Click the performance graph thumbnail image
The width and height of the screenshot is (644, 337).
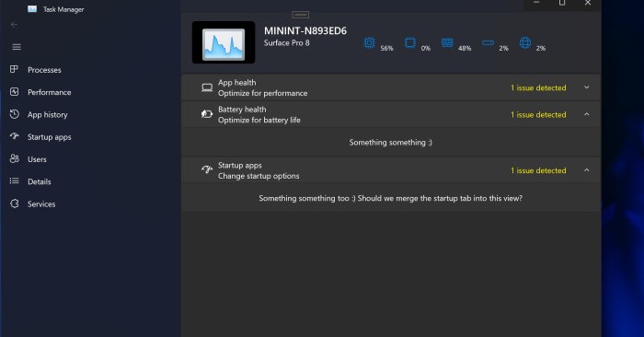coord(224,42)
